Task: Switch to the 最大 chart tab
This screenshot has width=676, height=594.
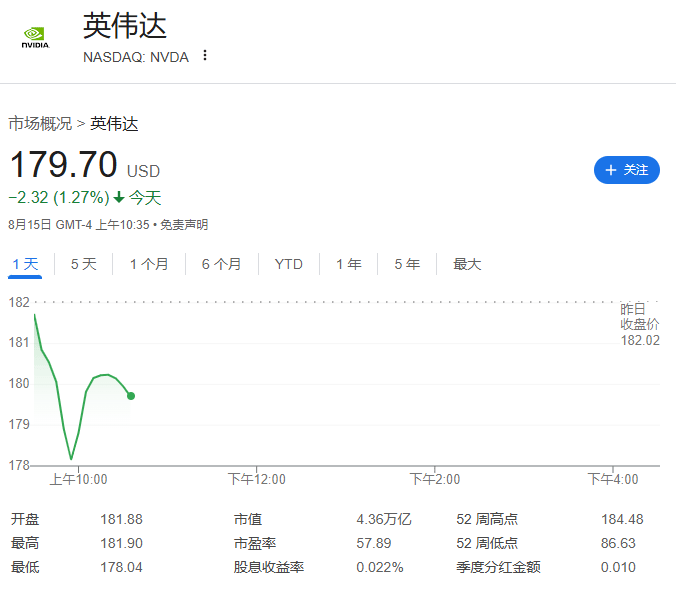Action: click(467, 264)
